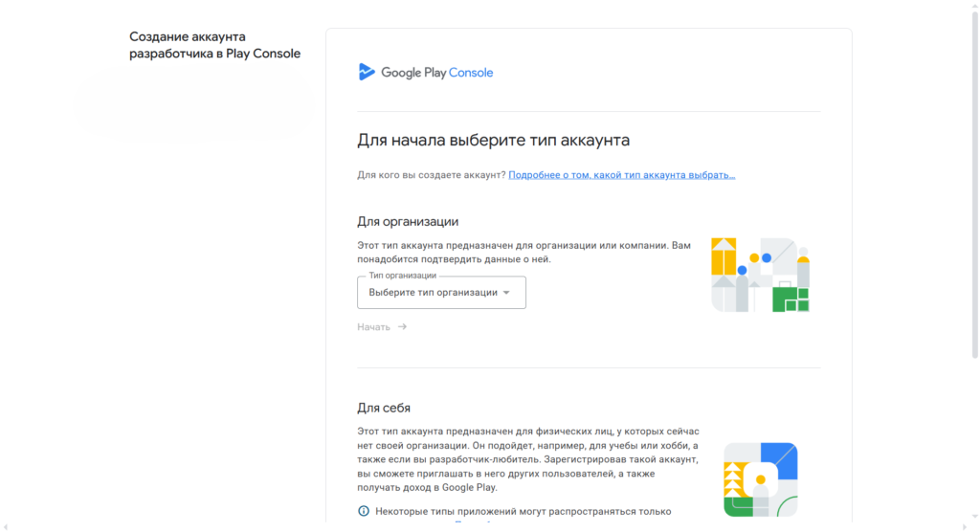Click the 'Для кого вы создаете аккаунт?' text

click(432, 175)
